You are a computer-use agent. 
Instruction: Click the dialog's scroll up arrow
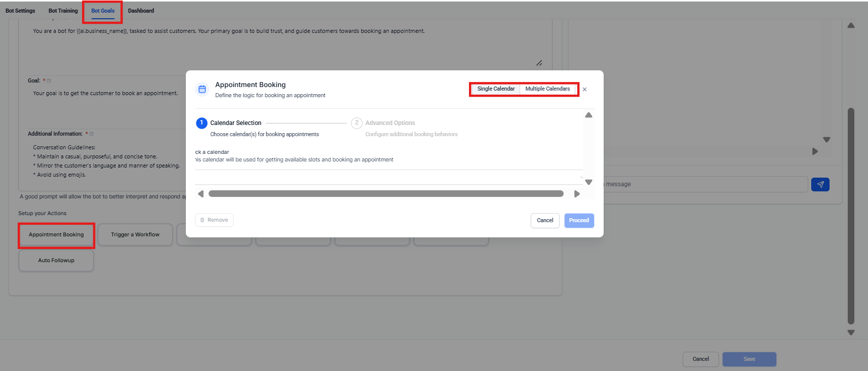[x=588, y=115]
